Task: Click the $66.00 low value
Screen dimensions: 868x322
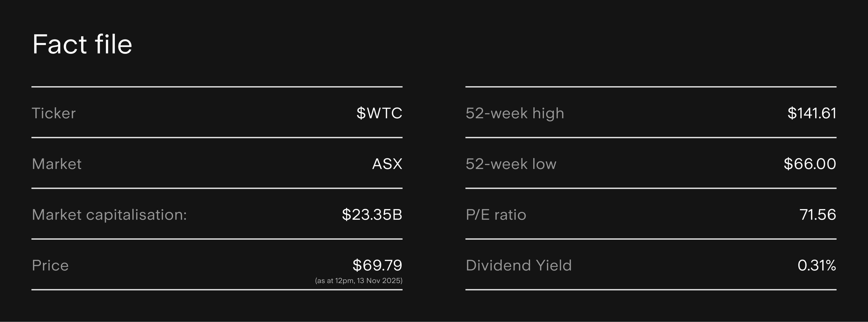Action: (810, 164)
